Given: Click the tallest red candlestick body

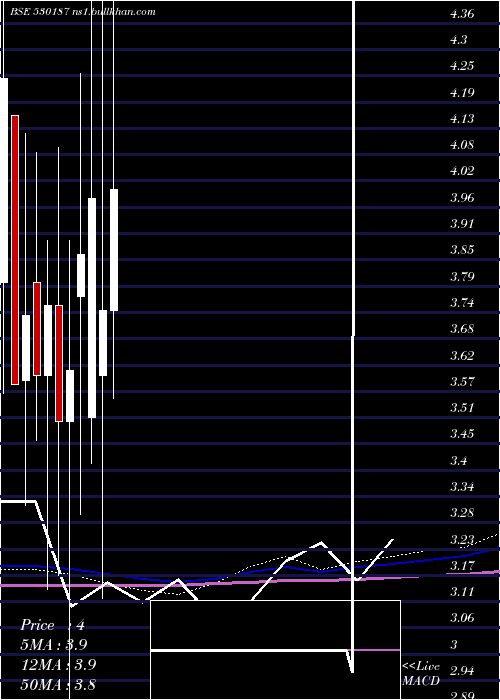Looking at the screenshot, I should pyautogui.click(x=15, y=250).
